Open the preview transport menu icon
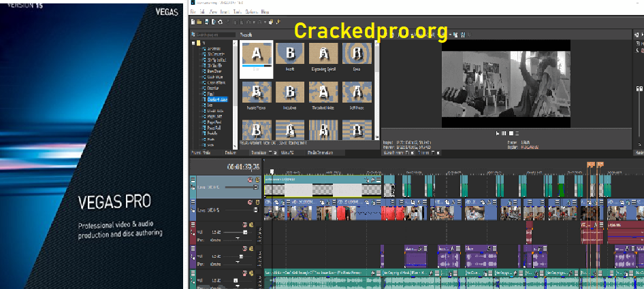 click(517, 133)
